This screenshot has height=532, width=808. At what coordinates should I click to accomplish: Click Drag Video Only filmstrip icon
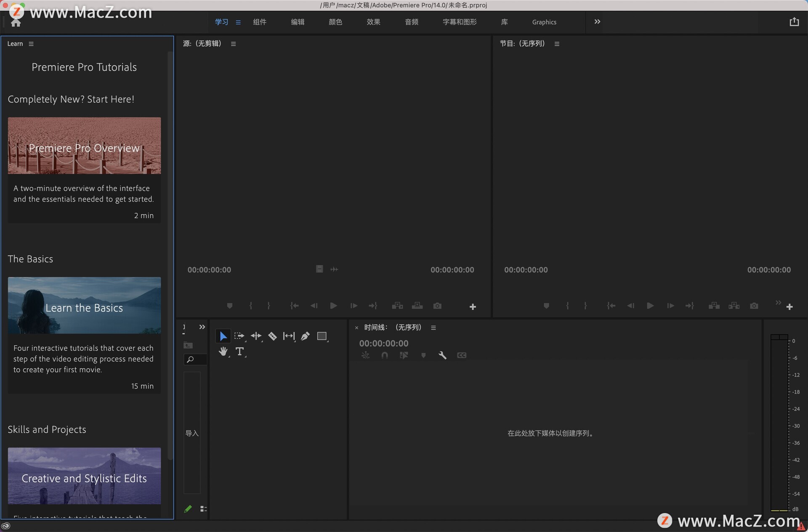tap(320, 269)
